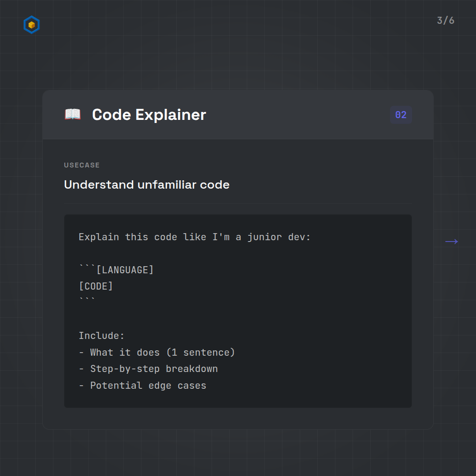Click the opening triple backticks before [LANGUAGE]
This screenshot has width=476, height=476.
pos(87,268)
